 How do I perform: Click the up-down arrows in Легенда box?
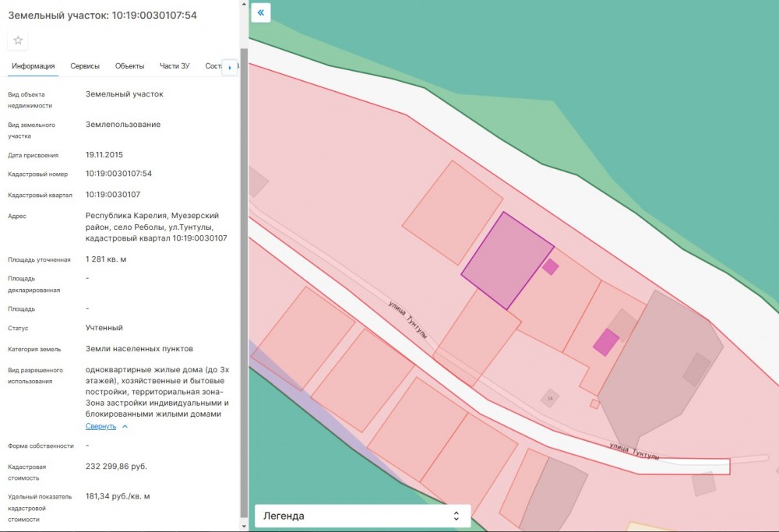pos(456,516)
